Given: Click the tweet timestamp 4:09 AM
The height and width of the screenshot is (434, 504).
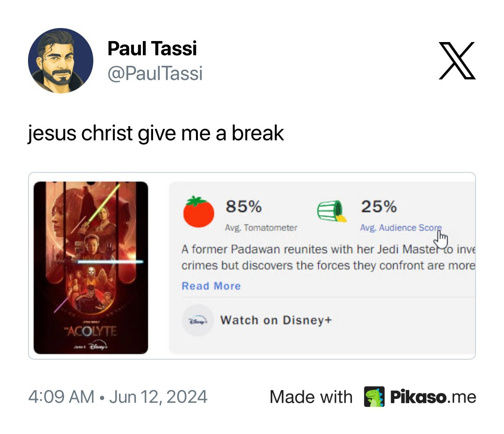Looking at the screenshot, I should (x=62, y=397).
